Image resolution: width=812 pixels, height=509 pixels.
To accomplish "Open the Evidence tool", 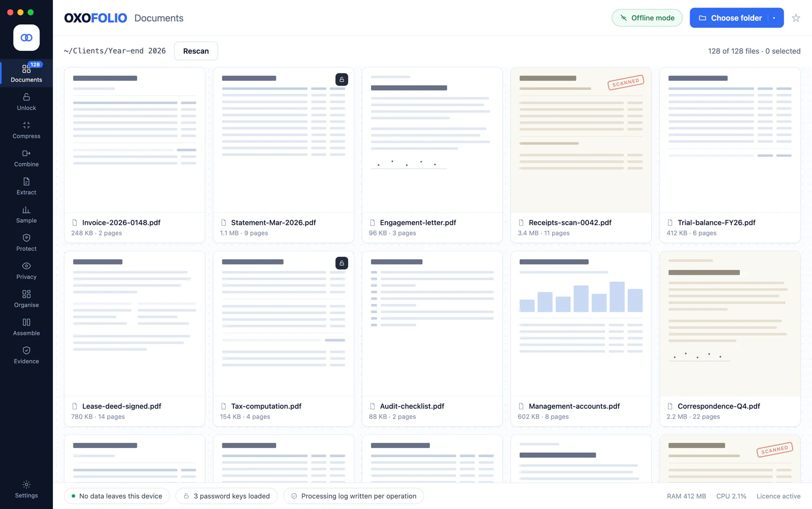I will [26, 355].
